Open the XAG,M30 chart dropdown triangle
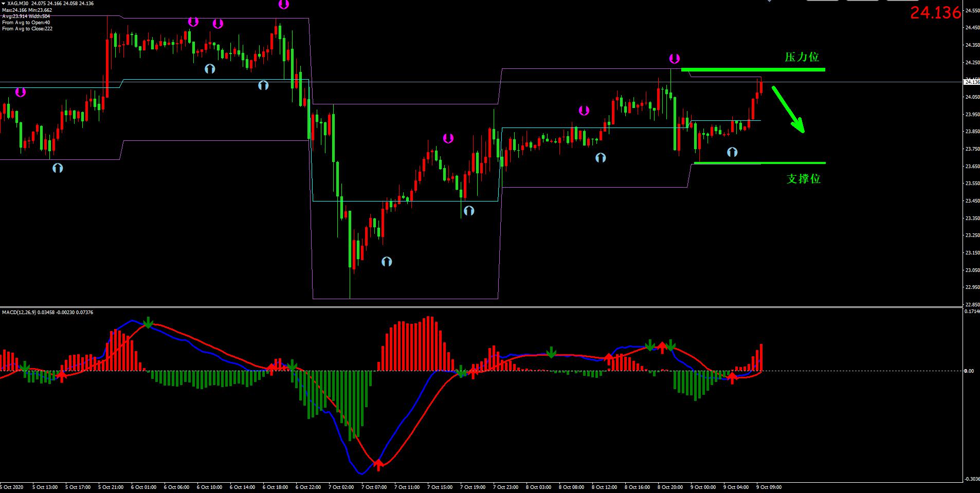980x493 pixels. coord(4,4)
